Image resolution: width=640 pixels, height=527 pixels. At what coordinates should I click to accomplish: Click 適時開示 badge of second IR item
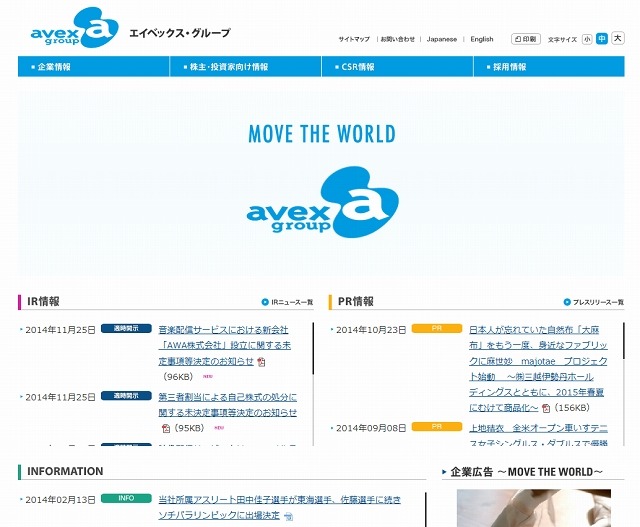(x=126, y=396)
